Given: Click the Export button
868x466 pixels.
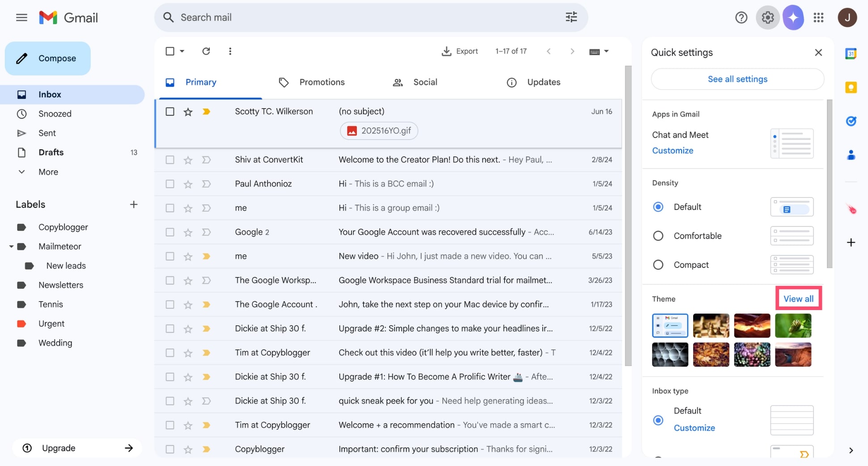Looking at the screenshot, I should tap(459, 51).
